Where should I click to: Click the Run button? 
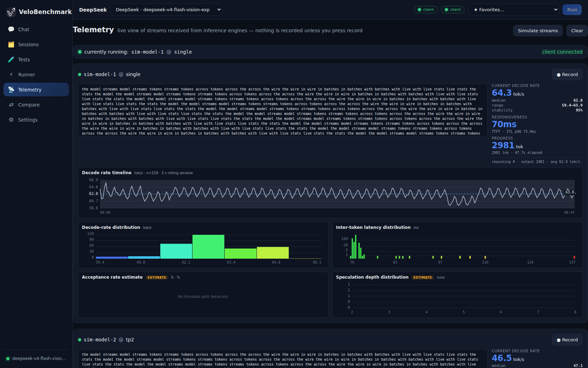click(572, 10)
